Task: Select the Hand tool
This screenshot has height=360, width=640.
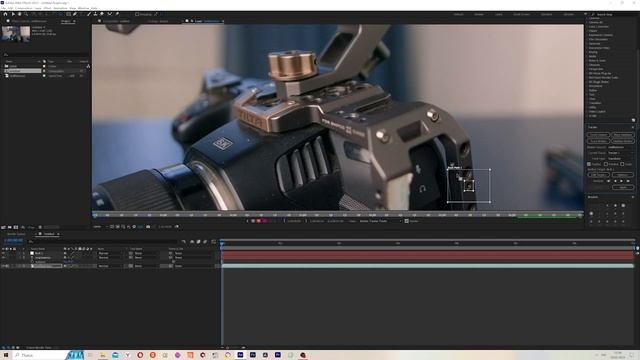Action: (x=19, y=14)
